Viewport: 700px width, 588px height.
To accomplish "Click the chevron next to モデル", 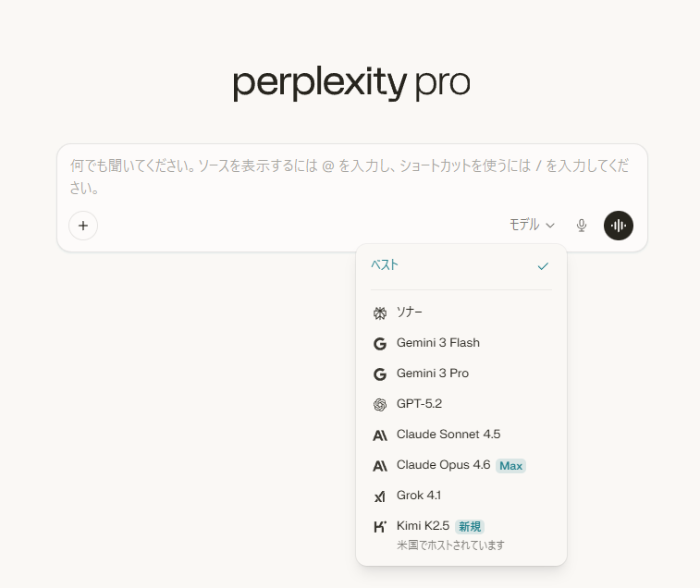I will (x=550, y=226).
